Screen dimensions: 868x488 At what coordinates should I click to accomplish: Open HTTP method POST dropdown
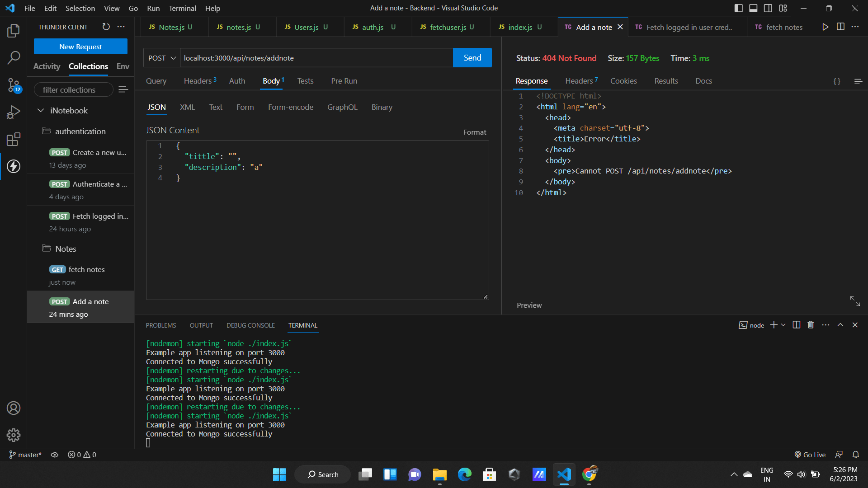tap(162, 58)
